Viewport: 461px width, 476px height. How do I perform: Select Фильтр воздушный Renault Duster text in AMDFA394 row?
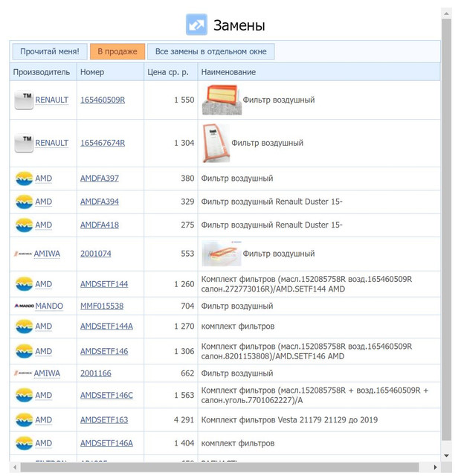[x=271, y=202]
